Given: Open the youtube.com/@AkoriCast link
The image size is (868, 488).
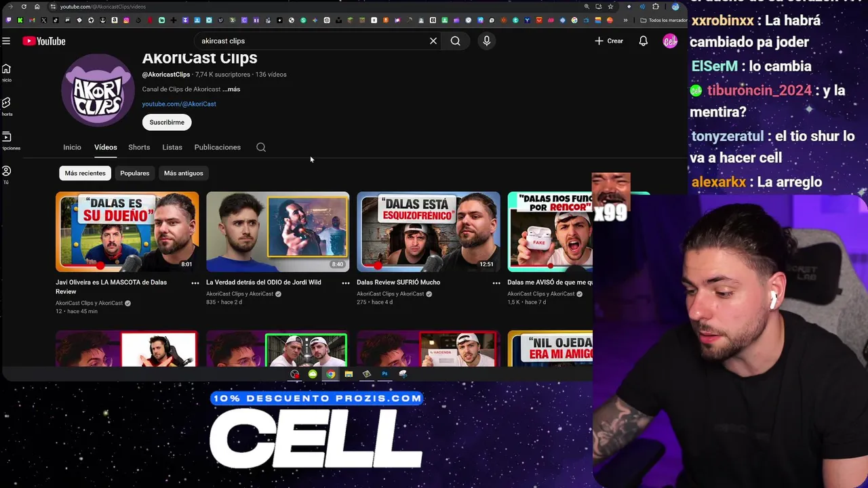Looking at the screenshot, I should (x=179, y=104).
